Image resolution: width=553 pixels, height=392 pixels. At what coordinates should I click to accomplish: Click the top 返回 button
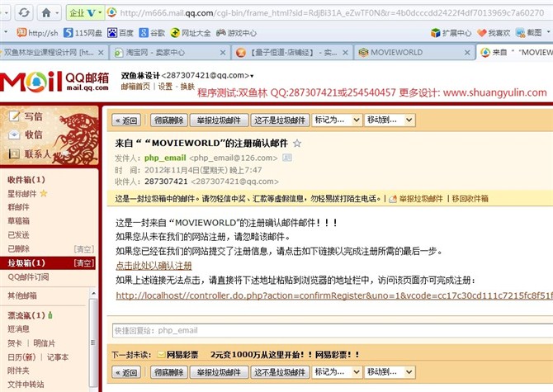coord(126,120)
